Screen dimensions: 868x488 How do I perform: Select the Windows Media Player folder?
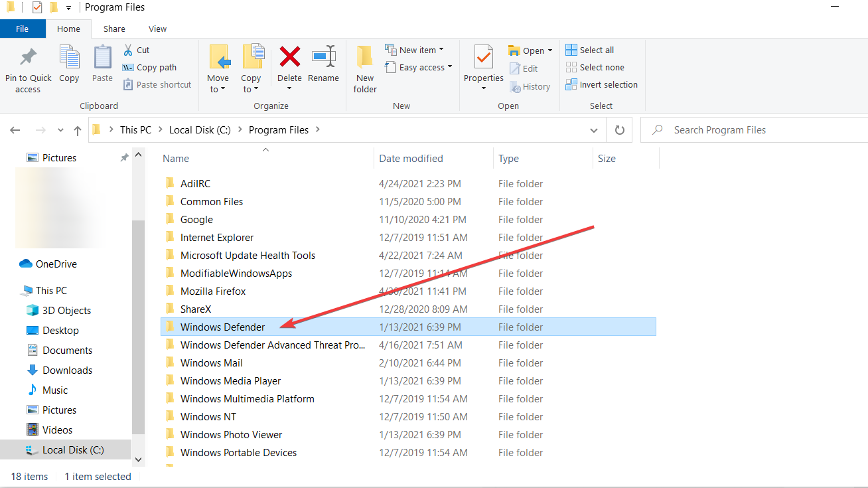pyautogui.click(x=230, y=380)
